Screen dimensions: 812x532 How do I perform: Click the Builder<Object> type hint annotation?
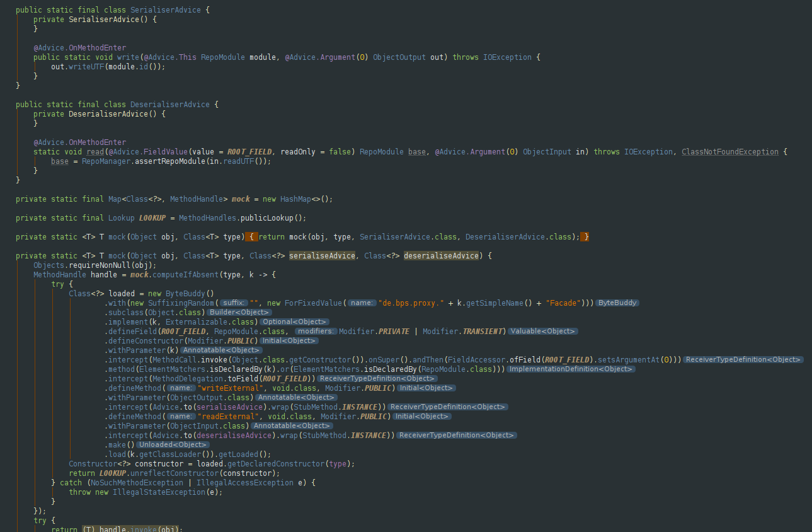point(241,312)
